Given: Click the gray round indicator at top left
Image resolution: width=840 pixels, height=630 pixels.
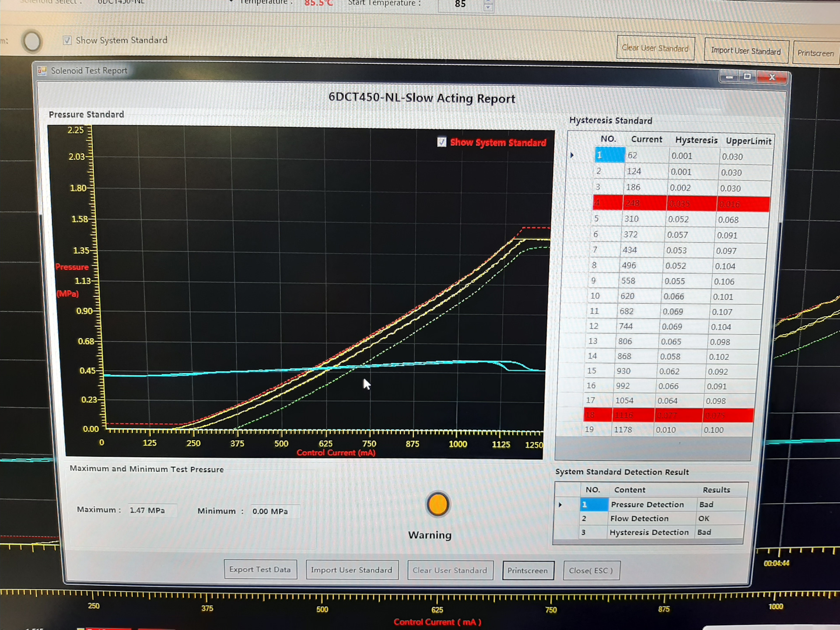Looking at the screenshot, I should pyautogui.click(x=32, y=42).
